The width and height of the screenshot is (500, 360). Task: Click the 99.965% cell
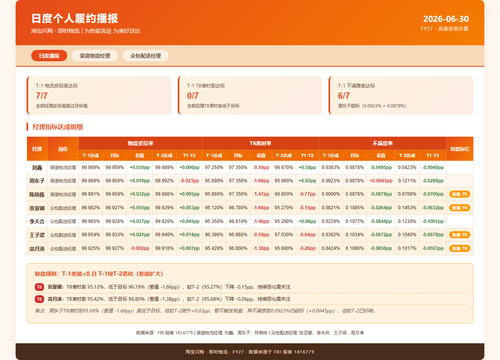[91, 221]
